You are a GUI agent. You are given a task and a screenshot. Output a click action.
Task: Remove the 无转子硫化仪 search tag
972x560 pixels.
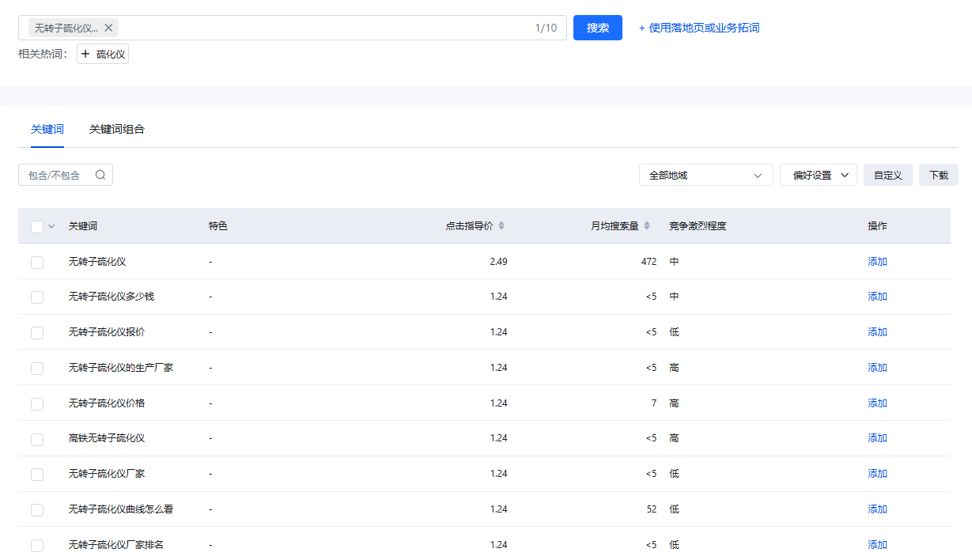click(109, 28)
